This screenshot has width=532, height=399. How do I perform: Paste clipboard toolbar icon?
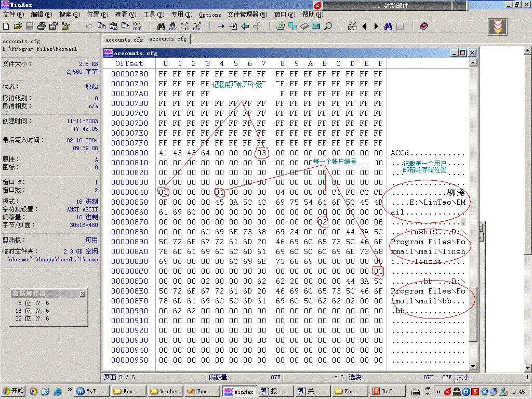113,26
